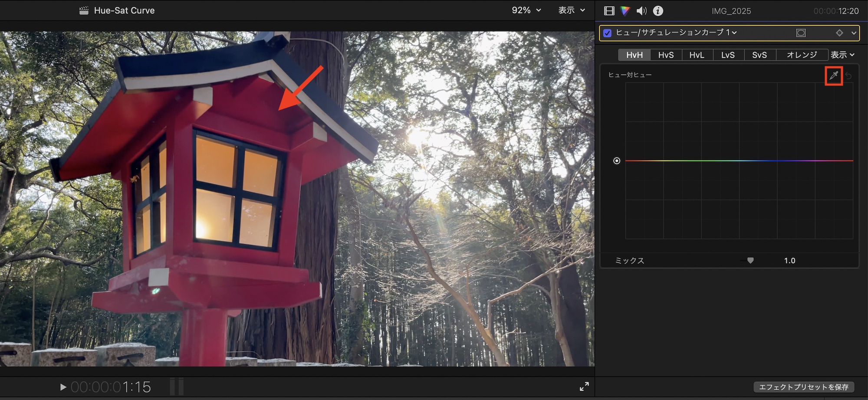
Task: Click the ミックス value field 1.0
Action: coord(789,261)
